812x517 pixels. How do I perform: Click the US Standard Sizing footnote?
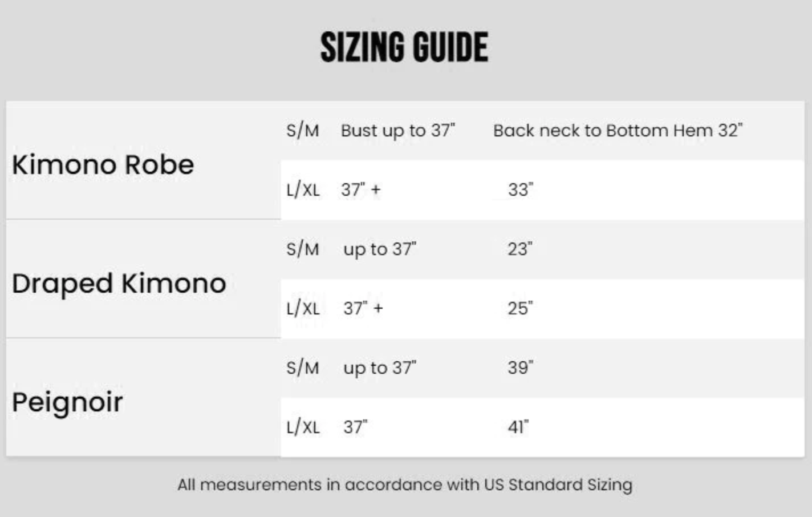click(x=405, y=485)
